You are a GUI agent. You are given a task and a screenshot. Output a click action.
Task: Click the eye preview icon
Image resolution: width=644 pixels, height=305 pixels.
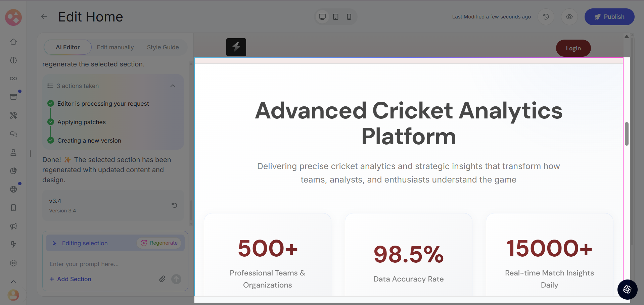tap(569, 17)
